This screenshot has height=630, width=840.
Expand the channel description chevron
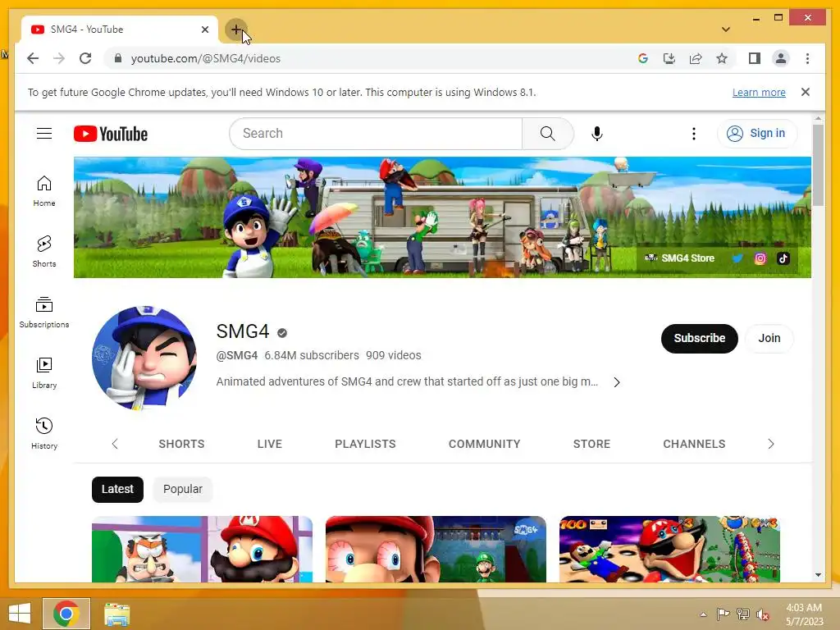tap(617, 382)
